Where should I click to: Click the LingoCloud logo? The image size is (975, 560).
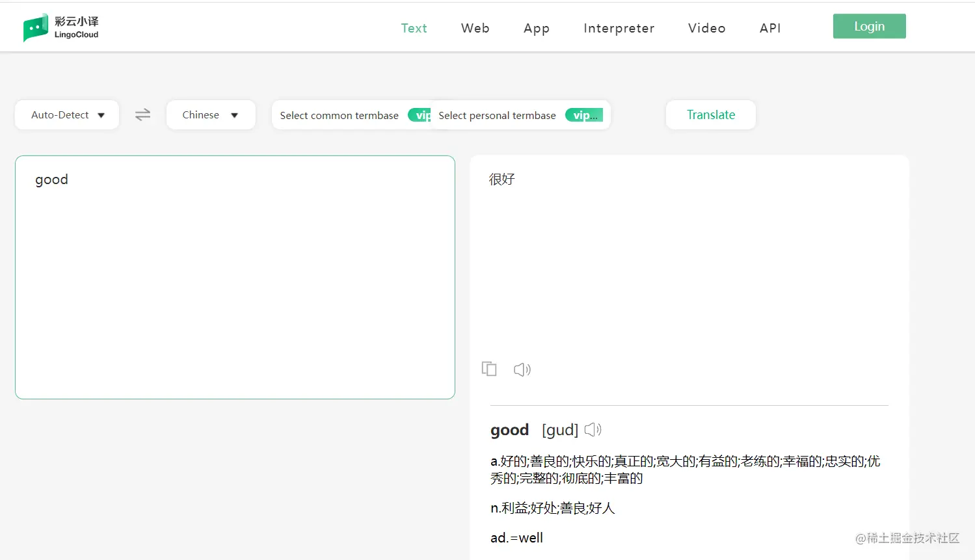(60, 27)
